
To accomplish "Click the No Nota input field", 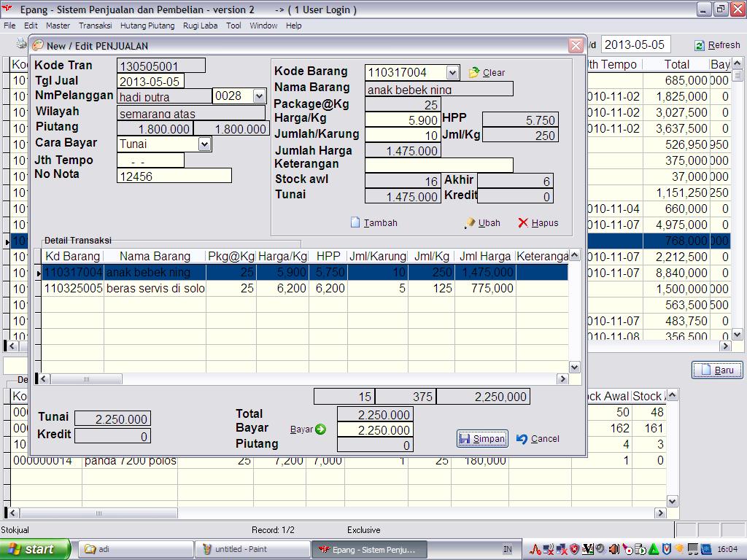I will (x=174, y=176).
